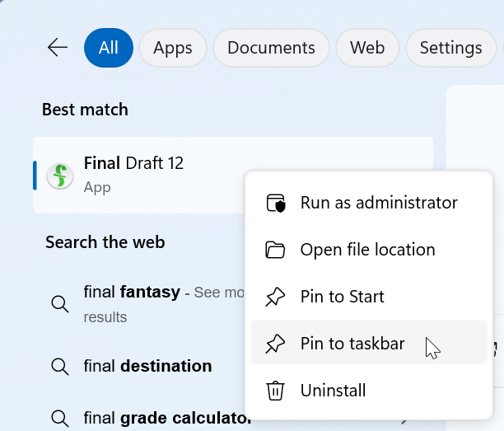Select Pin to taskbar menu entry

369,343
